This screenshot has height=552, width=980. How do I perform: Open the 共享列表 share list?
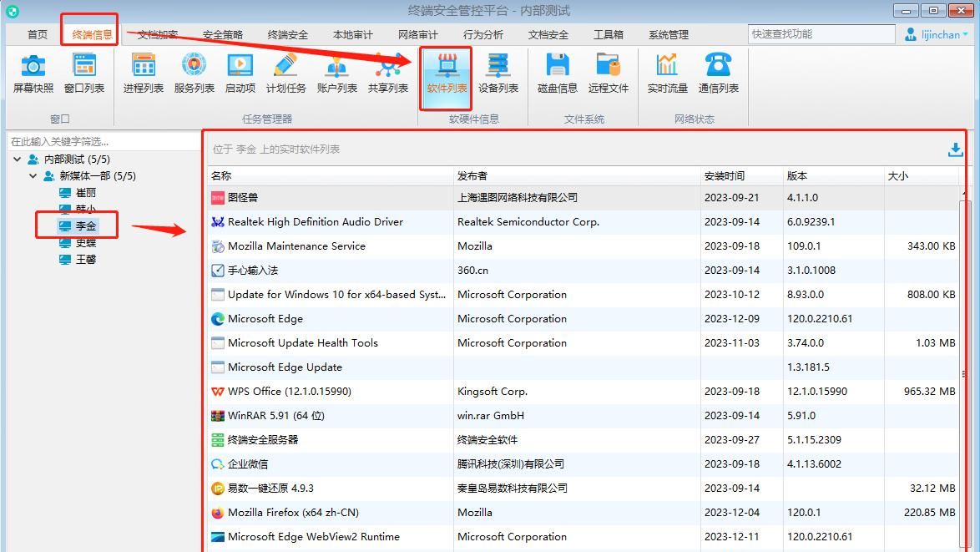(388, 73)
